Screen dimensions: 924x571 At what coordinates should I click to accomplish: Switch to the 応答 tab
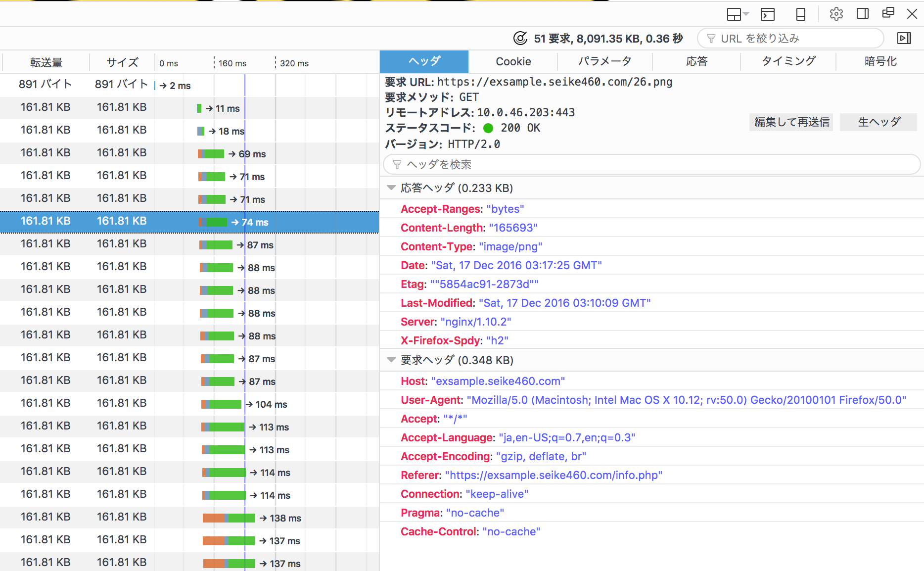pos(697,61)
